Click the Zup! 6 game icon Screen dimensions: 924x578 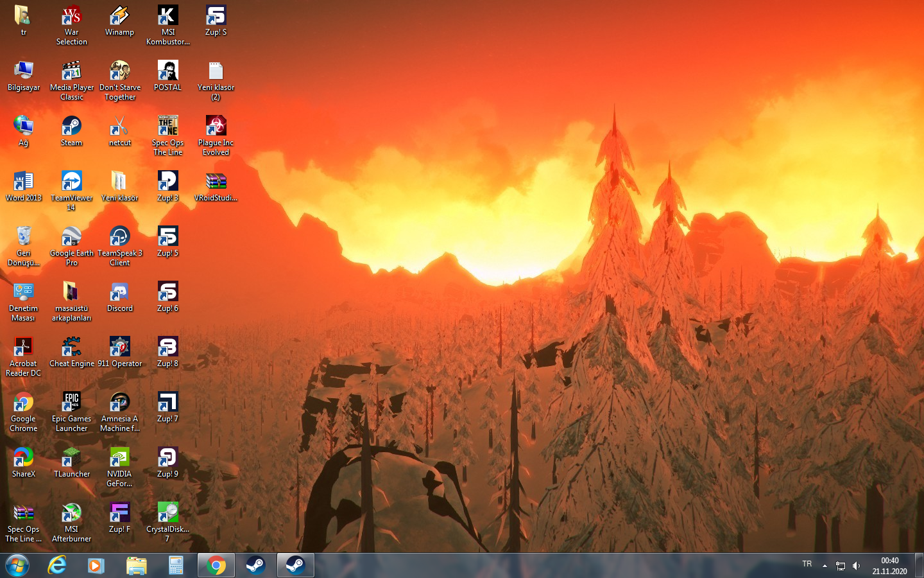[x=168, y=297]
